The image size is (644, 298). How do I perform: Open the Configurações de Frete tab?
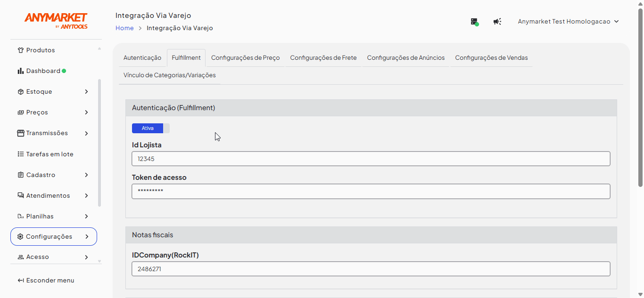tap(323, 58)
